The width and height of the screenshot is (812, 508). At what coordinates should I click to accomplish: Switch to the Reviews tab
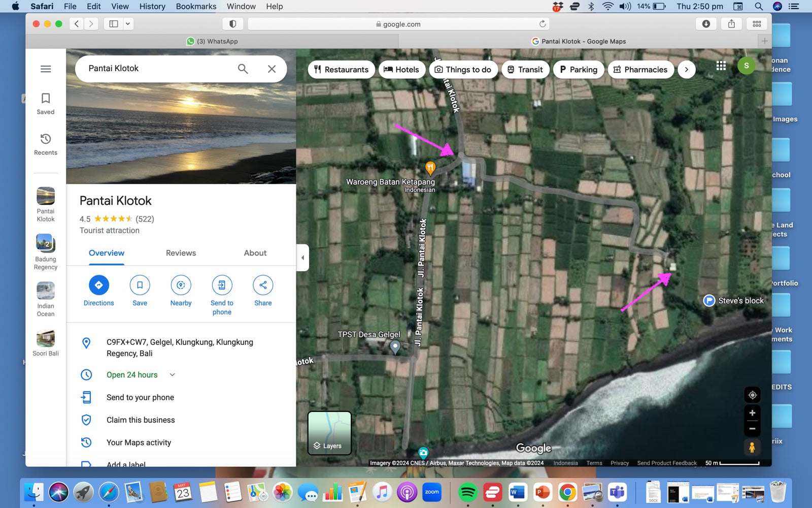pyautogui.click(x=181, y=253)
